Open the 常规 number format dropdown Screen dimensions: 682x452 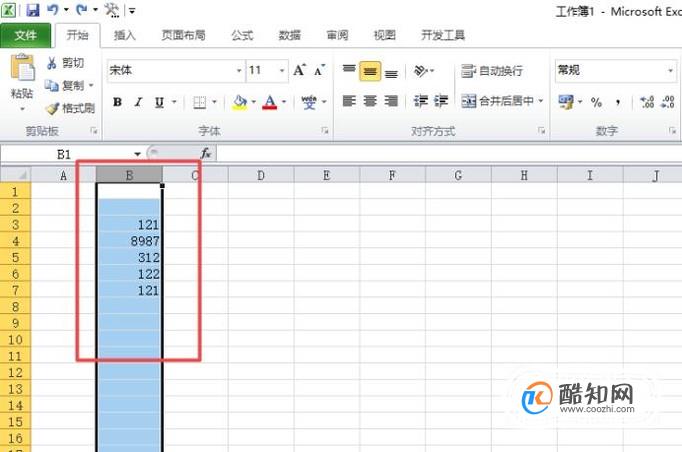pyautogui.click(x=670, y=70)
